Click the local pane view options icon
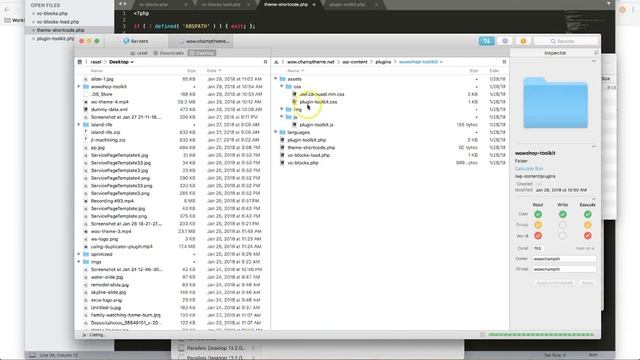Screen dimensions: 640x360 265,62
